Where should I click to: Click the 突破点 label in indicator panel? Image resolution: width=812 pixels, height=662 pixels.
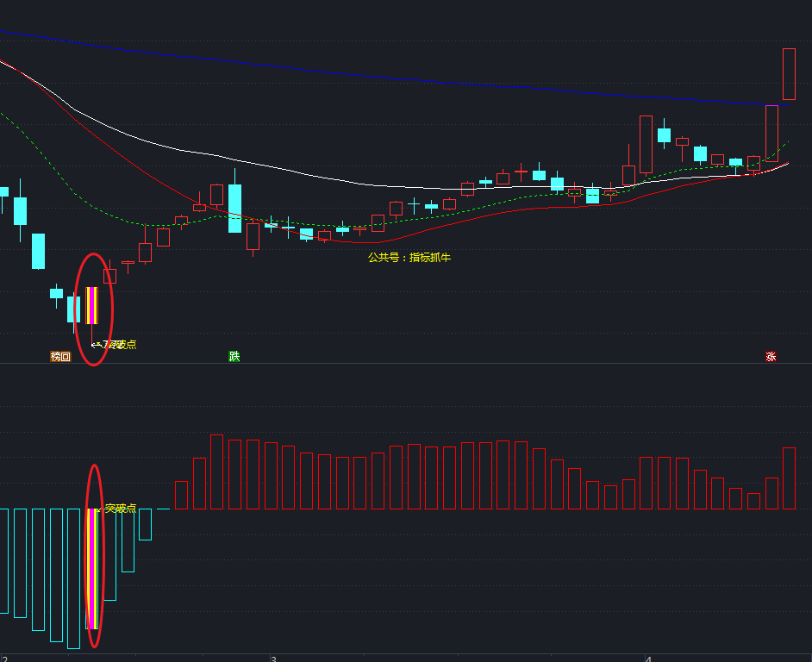coord(121,509)
